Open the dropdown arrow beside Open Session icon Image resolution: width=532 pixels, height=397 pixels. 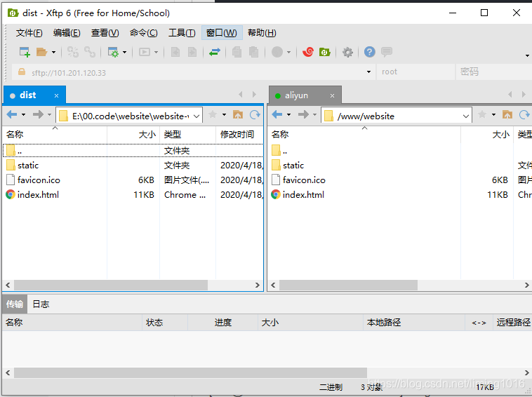pyautogui.click(x=53, y=52)
